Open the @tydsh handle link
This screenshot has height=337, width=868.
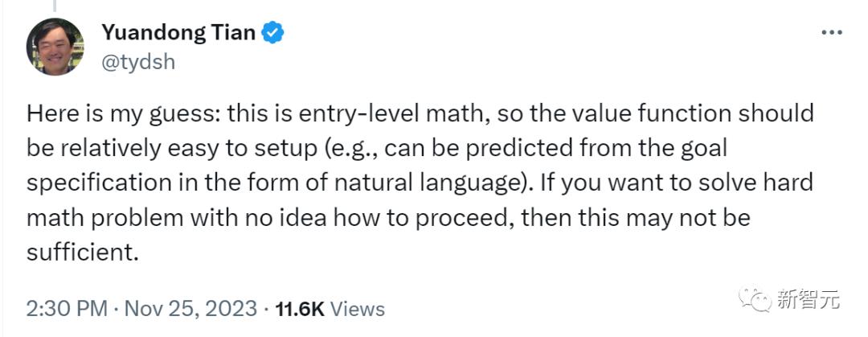138,62
